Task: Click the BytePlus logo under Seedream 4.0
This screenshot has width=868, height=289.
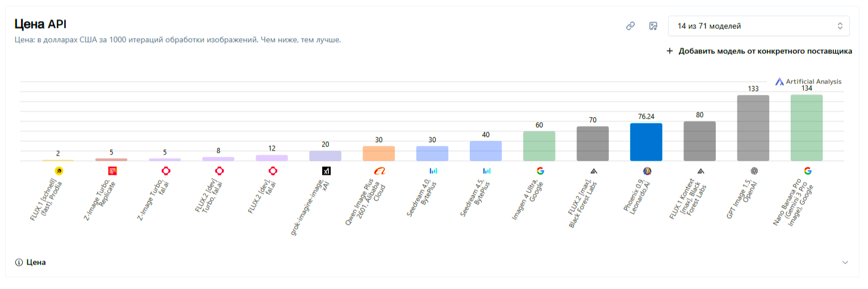Action: click(x=433, y=170)
